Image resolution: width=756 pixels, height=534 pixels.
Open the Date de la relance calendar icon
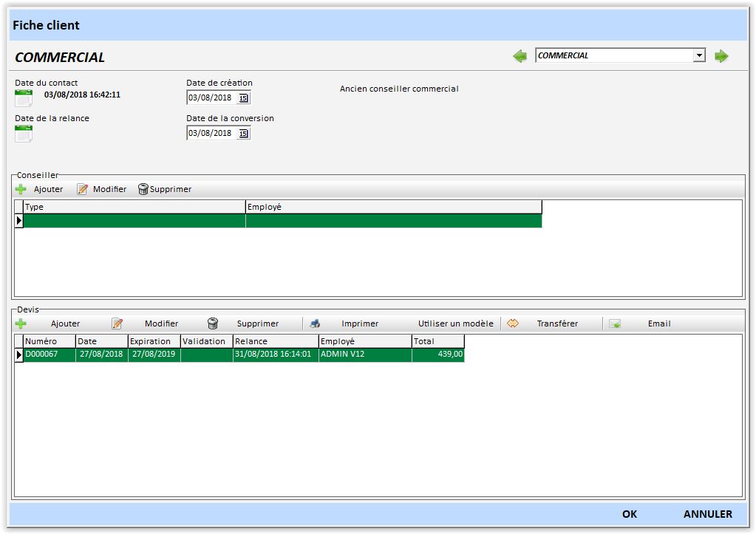point(24,134)
